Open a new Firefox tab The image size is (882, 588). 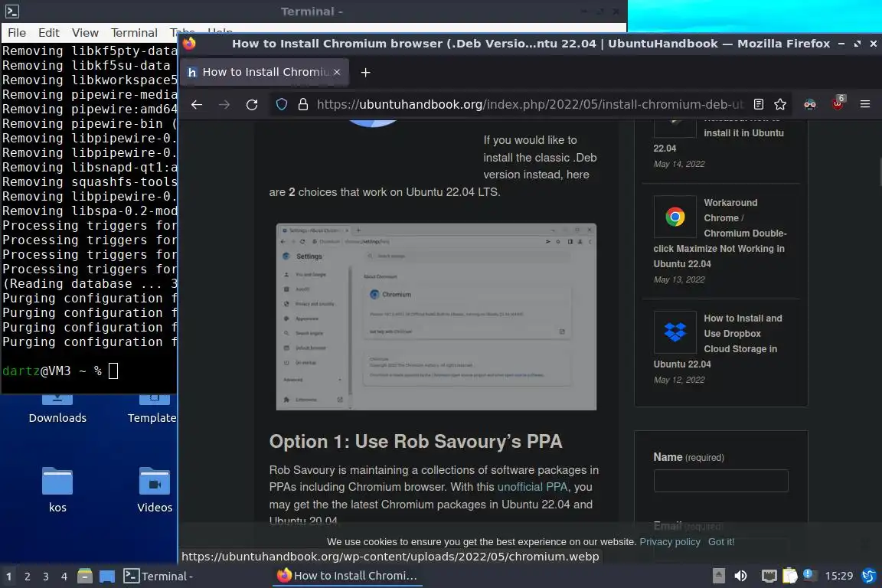(x=366, y=73)
